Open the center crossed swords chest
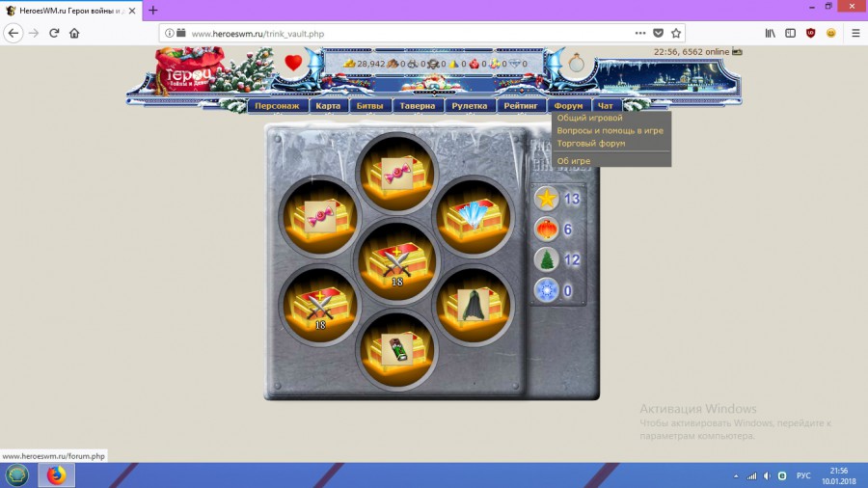Viewport: 868px width, 488px height. point(396,261)
